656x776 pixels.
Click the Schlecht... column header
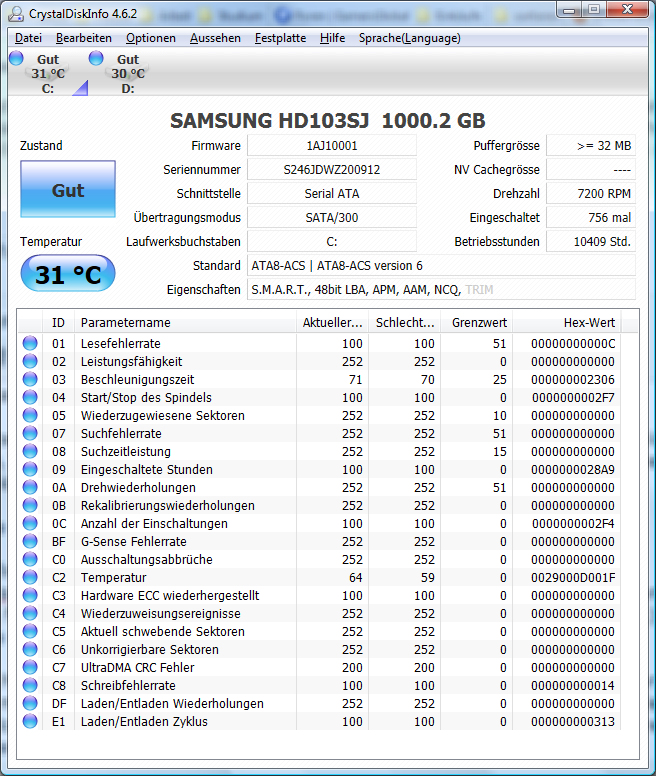click(x=404, y=323)
